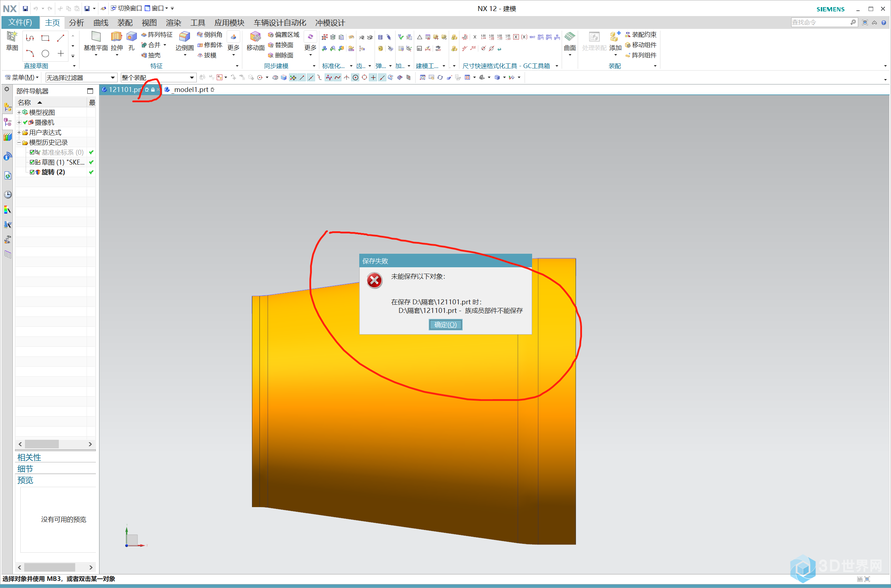Screen dimensions: 891x588
Task: Switch to the 分析 ribbon tab
Action: (x=77, y=22)
